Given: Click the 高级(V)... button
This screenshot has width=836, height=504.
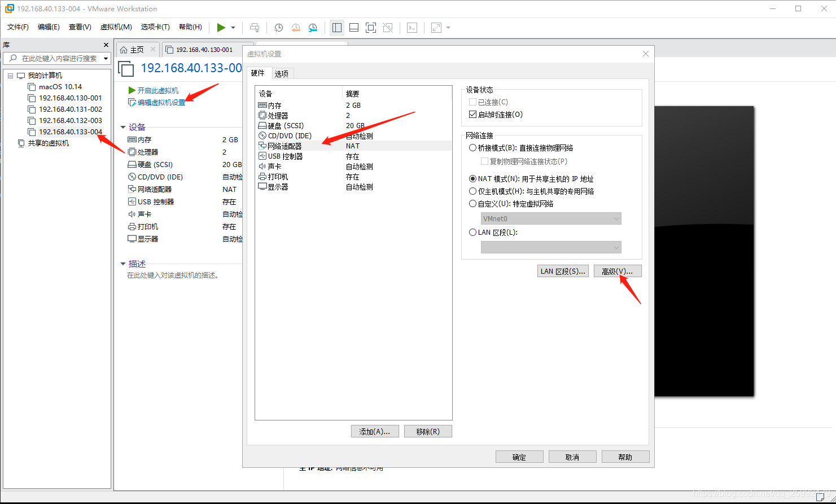Looking at the screenshot, I should coord(618,271).
